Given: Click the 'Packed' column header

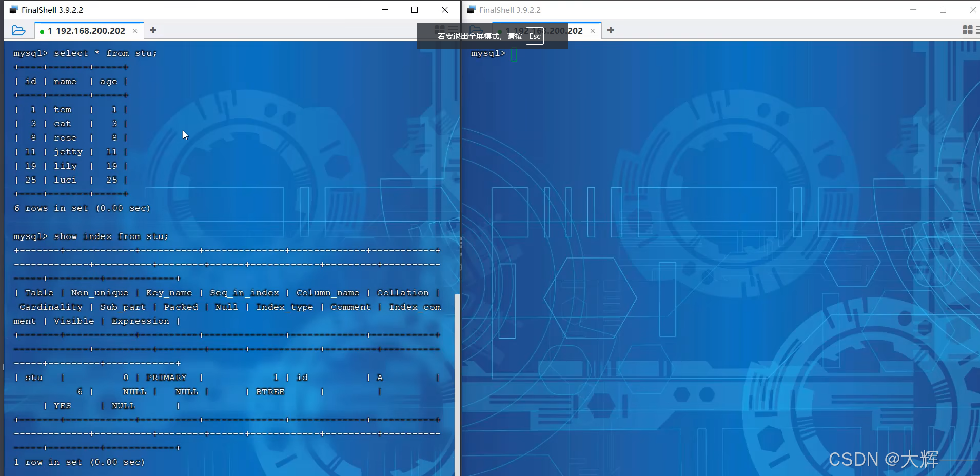Looking at the screenshot, I should 181,307.
